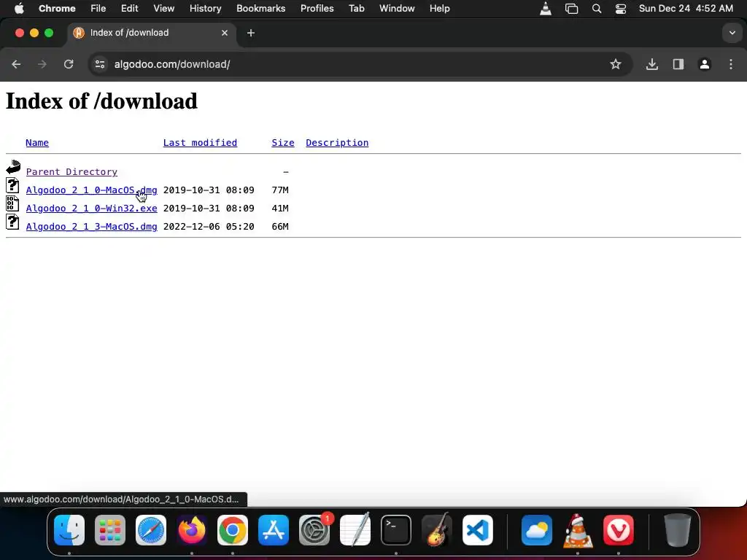747x560 pixels.
Task: Open Finder from the Dock
Action: pos(69,530)
